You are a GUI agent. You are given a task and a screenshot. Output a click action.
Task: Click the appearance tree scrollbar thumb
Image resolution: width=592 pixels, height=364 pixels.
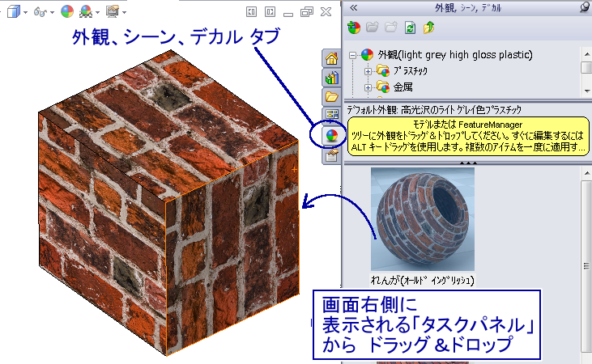(x=586, y=67)
